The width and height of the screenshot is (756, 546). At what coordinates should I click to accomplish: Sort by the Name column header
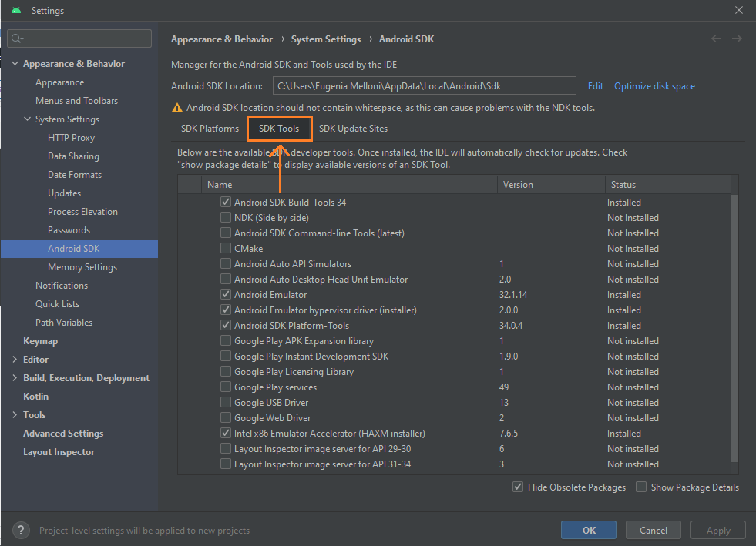350,185
